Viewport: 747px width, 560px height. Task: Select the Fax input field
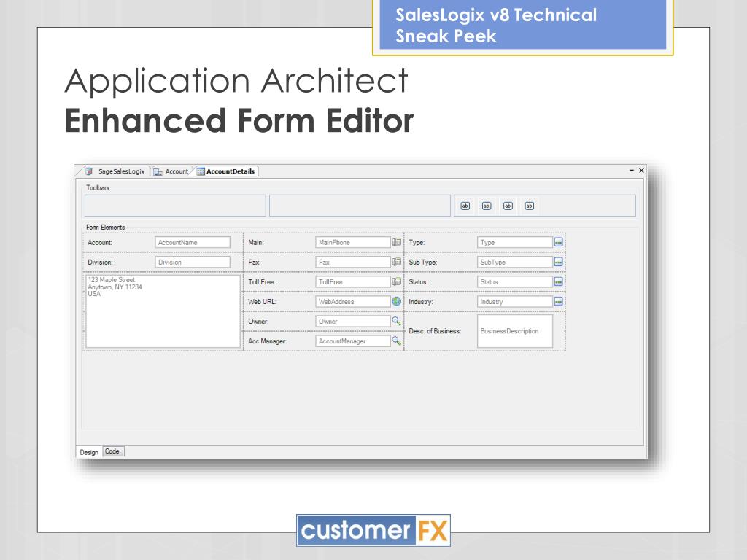pos(353,262)
